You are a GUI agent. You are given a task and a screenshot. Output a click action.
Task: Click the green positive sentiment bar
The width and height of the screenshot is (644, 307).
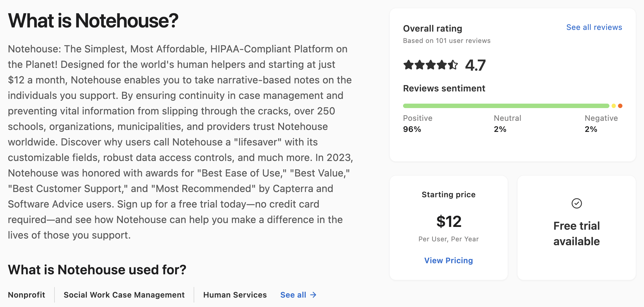click(x=506, y=106)
